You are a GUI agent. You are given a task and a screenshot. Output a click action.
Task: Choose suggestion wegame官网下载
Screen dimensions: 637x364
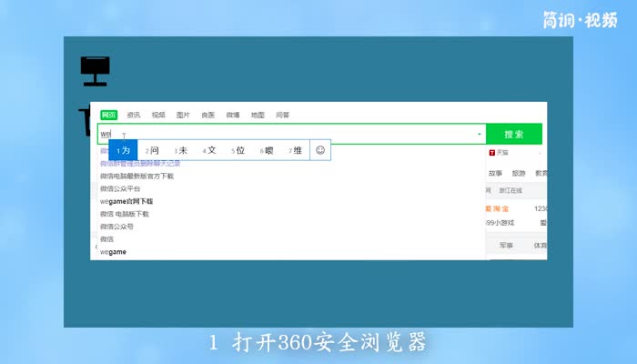tap(126, 201)
